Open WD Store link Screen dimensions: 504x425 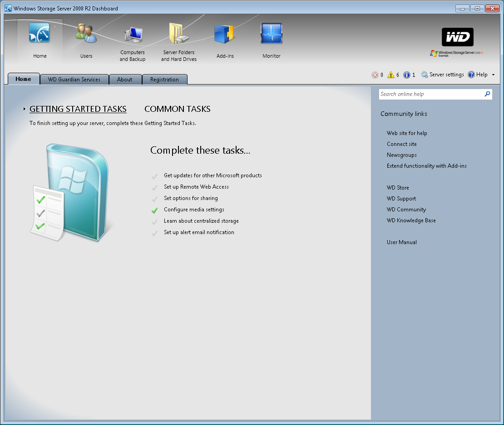pos(398,188)
